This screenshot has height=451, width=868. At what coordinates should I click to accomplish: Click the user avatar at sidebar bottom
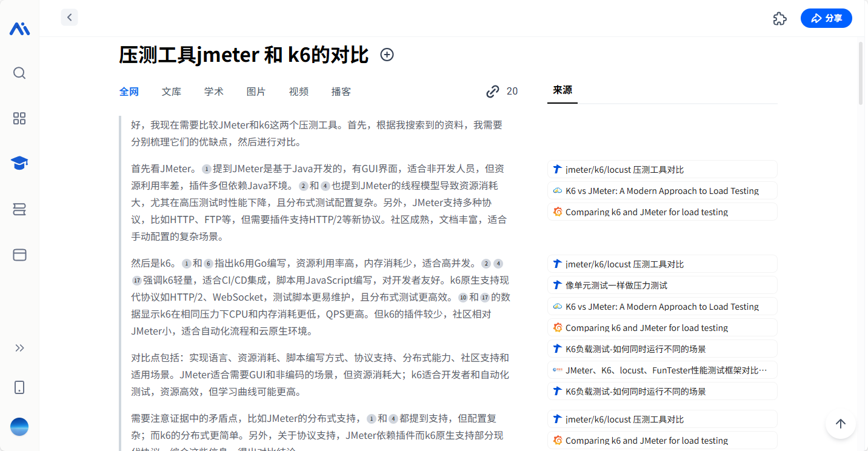tap(19, 427)
